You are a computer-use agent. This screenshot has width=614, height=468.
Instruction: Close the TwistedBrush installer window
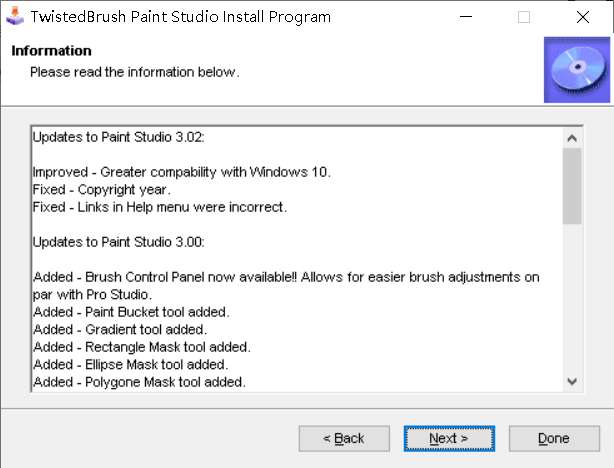tap(583, 17)
